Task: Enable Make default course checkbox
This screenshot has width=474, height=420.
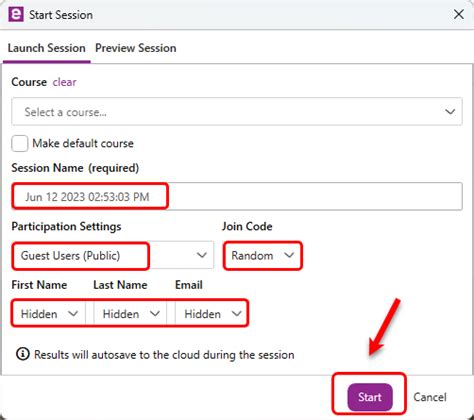Action: coord(20,143)
